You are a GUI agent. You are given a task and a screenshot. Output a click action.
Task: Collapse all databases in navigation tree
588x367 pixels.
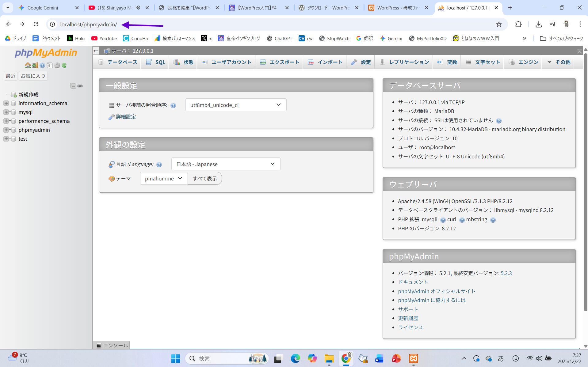click(73, 86)
